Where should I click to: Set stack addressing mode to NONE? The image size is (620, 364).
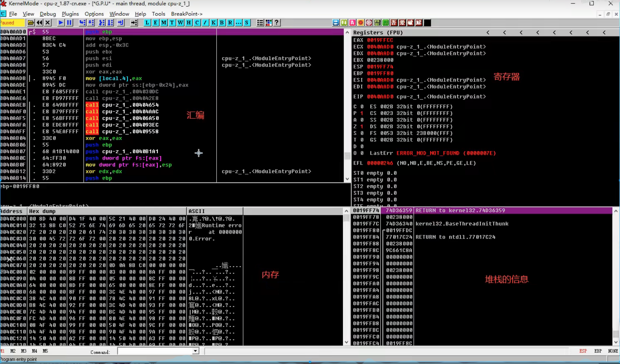[x=613, y=351]
